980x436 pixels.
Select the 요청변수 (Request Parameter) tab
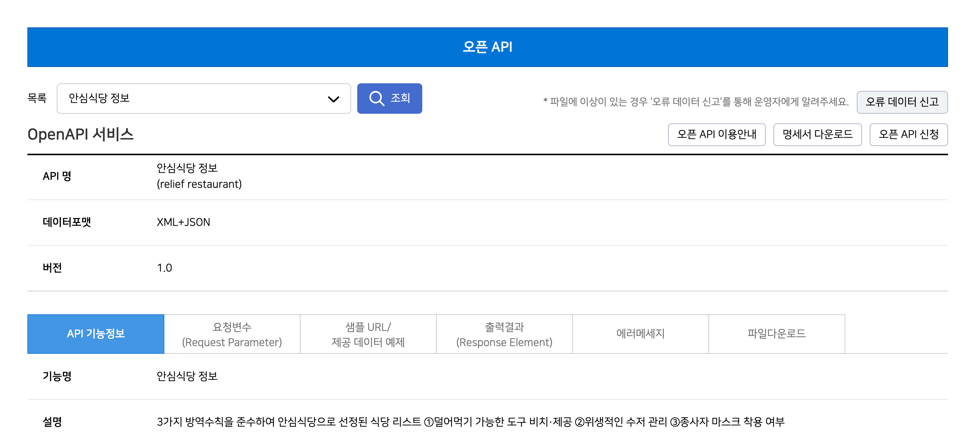click(232, 334)
